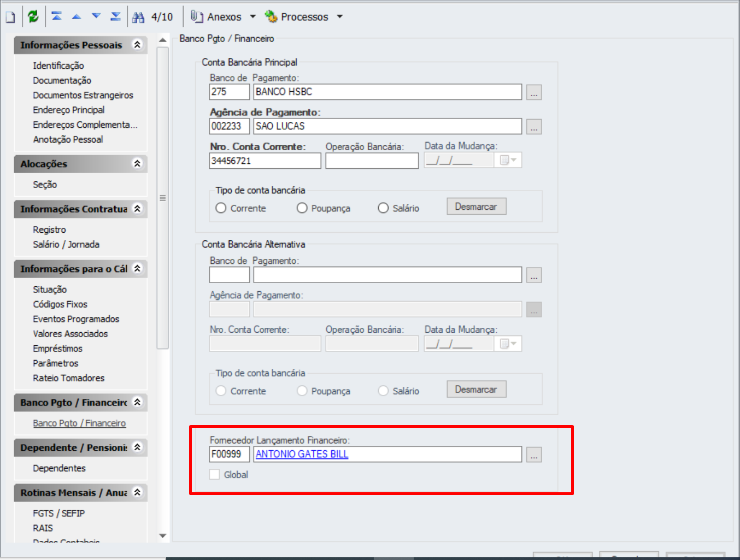740x560 pixels.
Task: Go to first record arrow icon
Action: 57,16
